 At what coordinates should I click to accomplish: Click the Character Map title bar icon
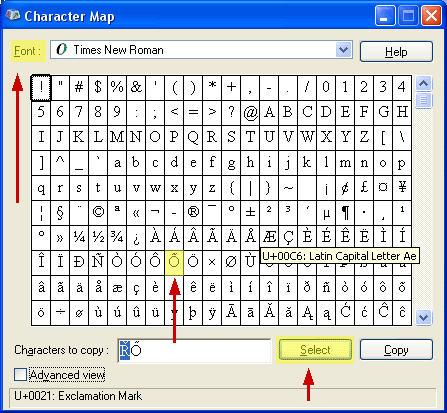point(13,15)
